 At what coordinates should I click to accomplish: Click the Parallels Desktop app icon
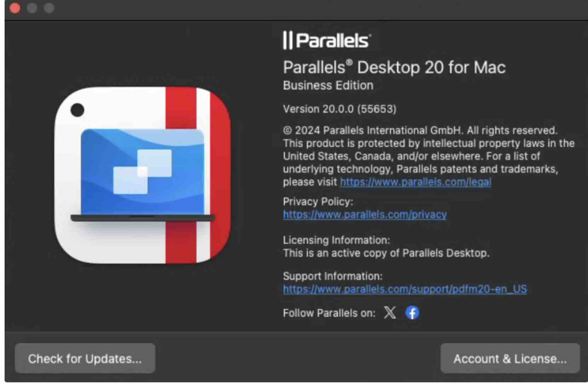[x=143, y=175]
